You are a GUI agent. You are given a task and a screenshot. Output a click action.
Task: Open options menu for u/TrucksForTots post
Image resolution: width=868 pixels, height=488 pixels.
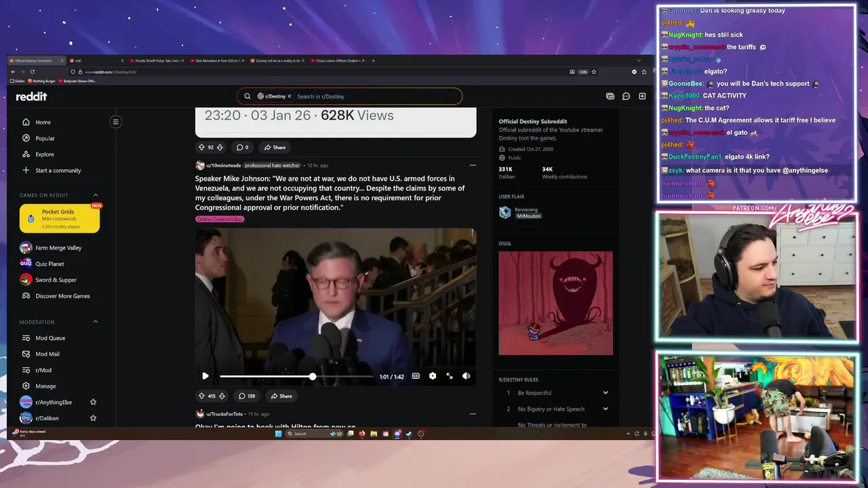[x=473, y=413]
